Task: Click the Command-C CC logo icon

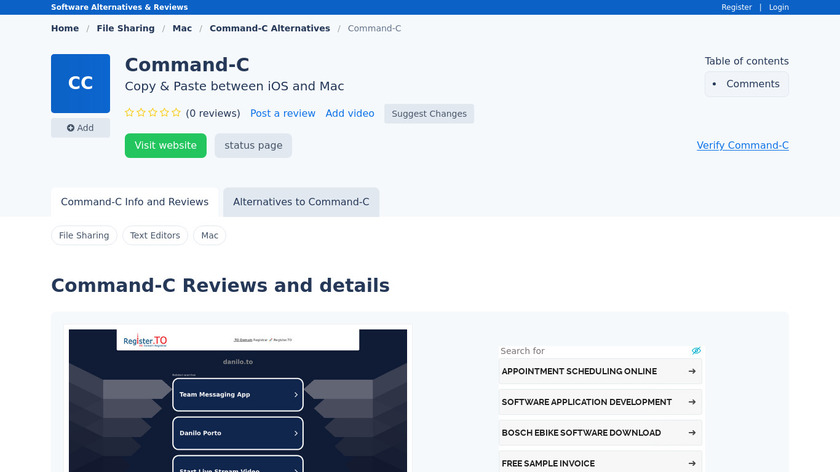Action: (x=80, y=83)
